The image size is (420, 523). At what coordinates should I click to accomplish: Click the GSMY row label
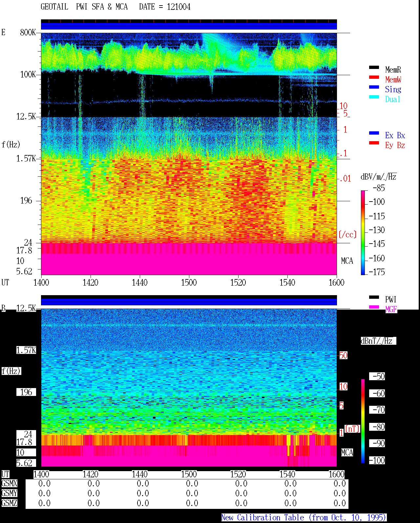[9, 493]
